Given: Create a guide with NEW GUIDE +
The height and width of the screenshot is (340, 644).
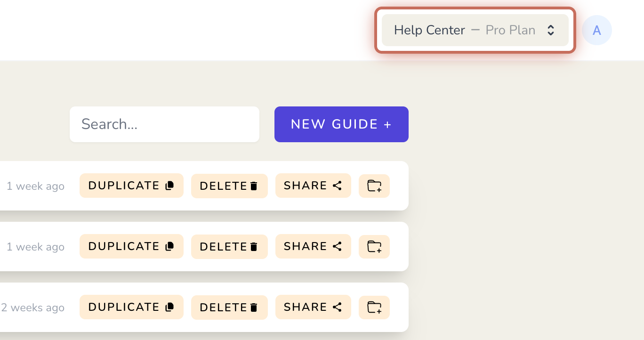Looking at the screenshot, I should tap(341, 124).
